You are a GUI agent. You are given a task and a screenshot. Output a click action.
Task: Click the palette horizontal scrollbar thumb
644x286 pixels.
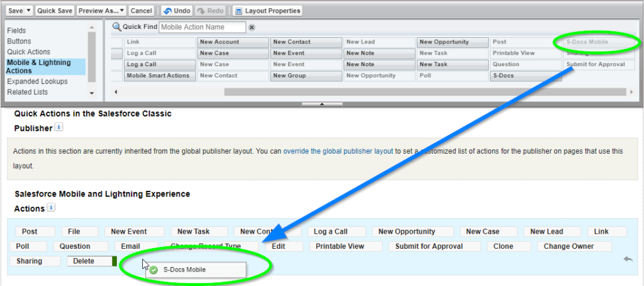425,92
